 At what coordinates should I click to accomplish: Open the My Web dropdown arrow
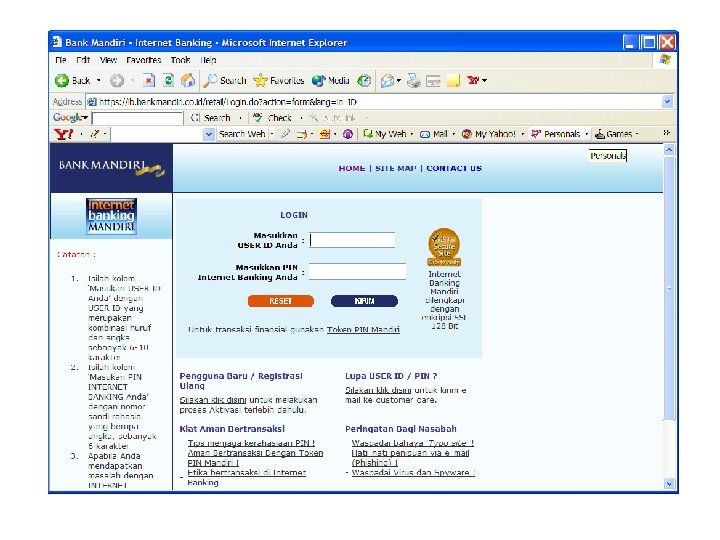click(411, 134)
